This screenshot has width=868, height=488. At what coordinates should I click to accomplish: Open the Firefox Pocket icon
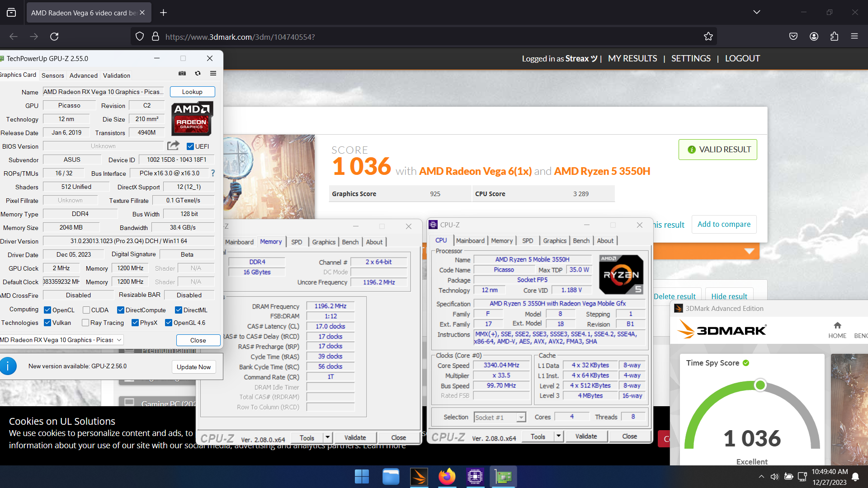[793, 37]
